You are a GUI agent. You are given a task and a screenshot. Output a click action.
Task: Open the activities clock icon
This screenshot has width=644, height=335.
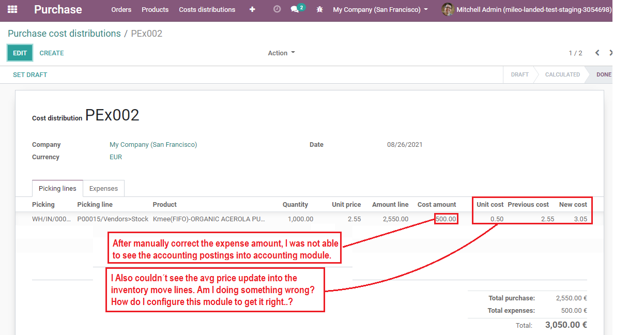point(277,9)
